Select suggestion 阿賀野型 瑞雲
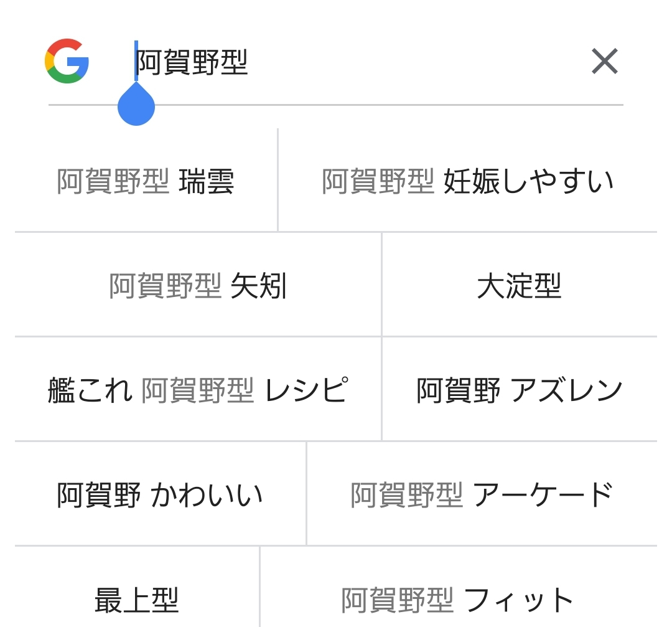672x627 pixels. point(146,182)
